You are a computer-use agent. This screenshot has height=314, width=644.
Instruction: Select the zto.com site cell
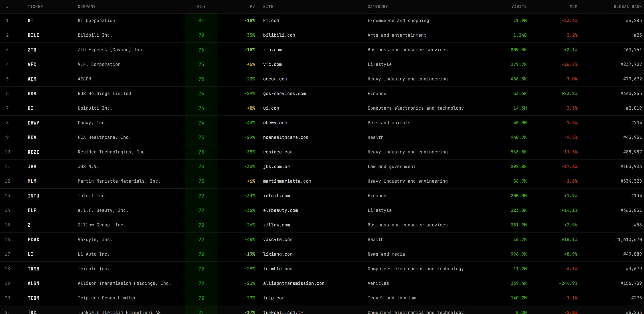point(272,50)
